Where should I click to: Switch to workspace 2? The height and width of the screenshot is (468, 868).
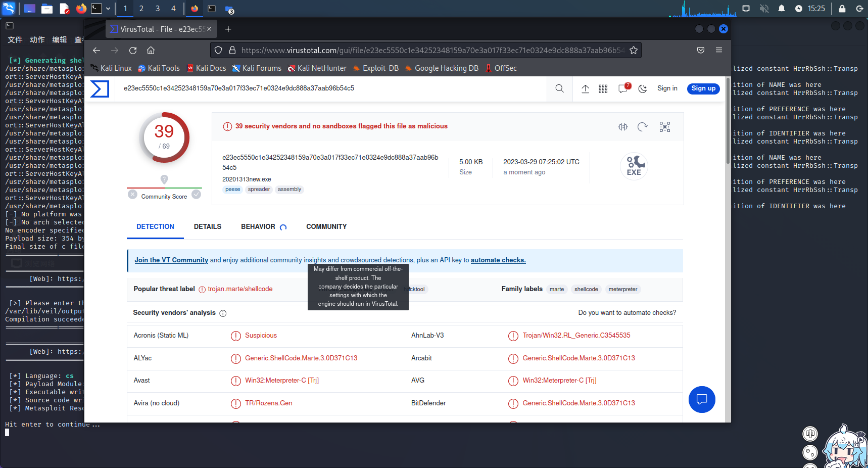point(141,9)
